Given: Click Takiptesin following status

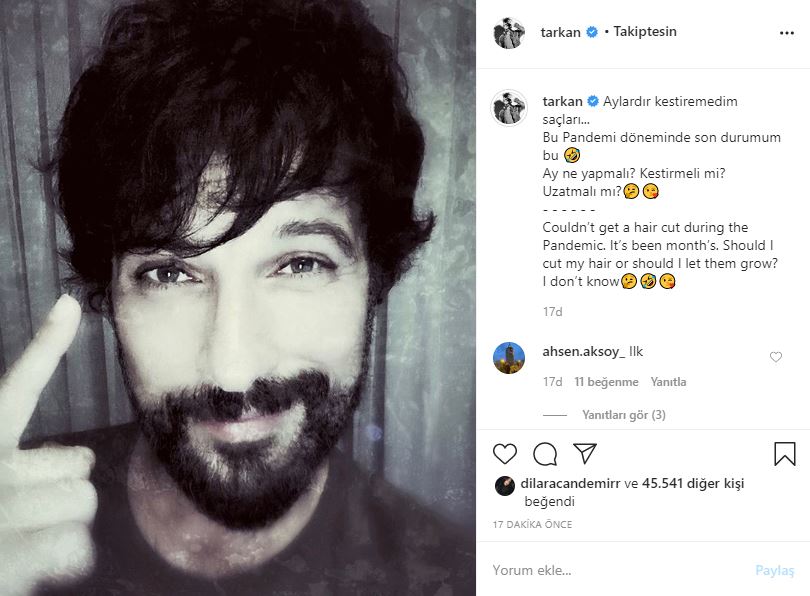Looking at the screenshot, I should click(x=645, y=32).
